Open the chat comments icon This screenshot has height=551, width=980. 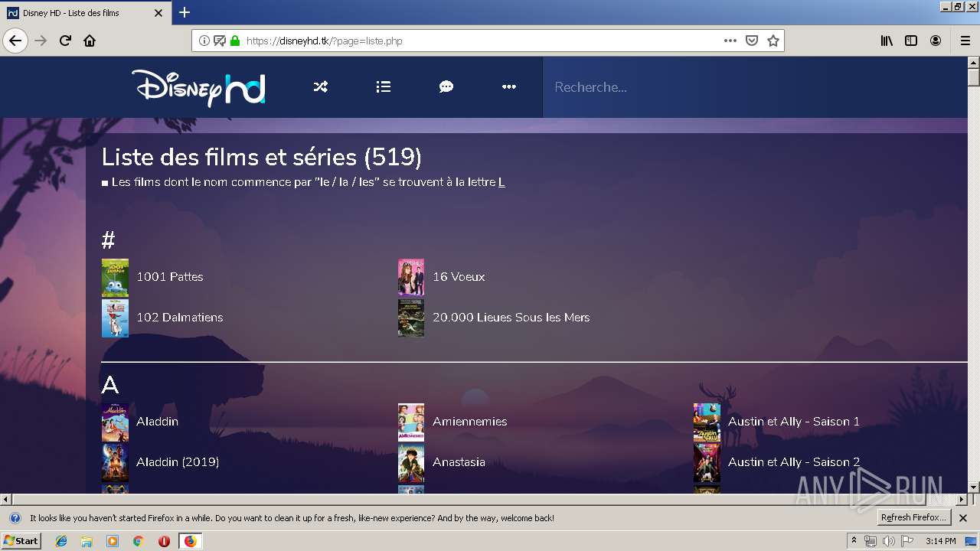446,87
